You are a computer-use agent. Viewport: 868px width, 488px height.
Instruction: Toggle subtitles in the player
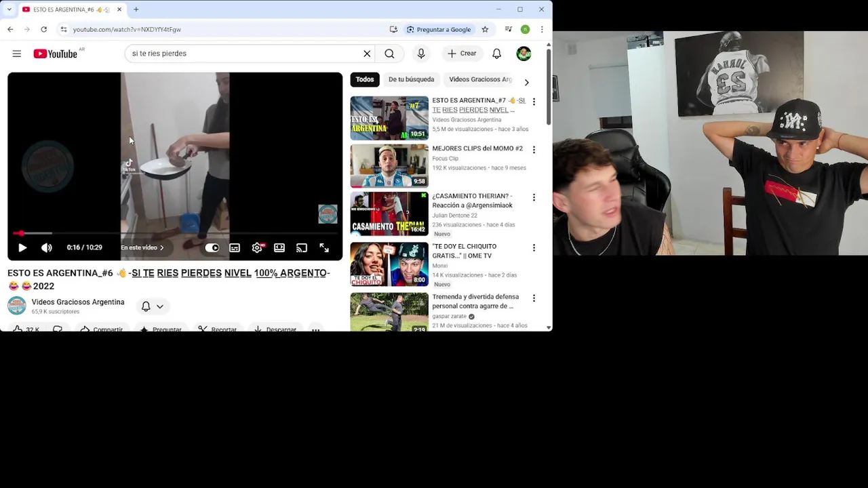pyautogui.click(x=235, y=248)
